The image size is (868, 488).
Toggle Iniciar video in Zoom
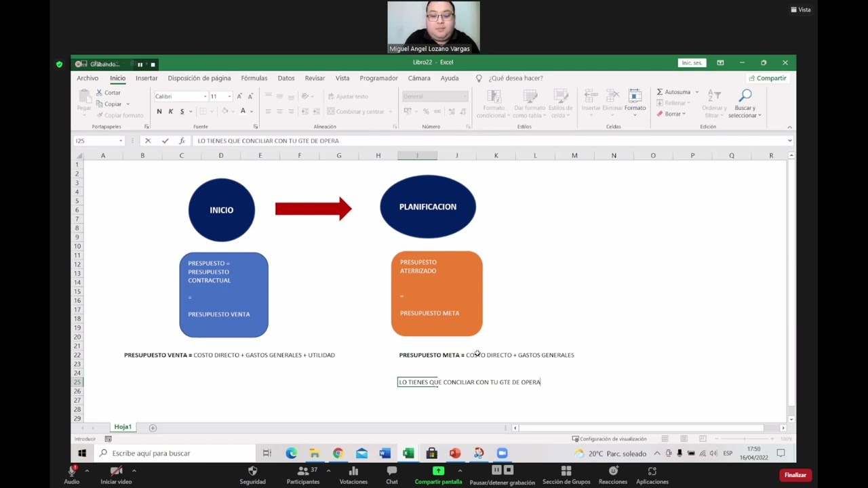click(116, 474)
